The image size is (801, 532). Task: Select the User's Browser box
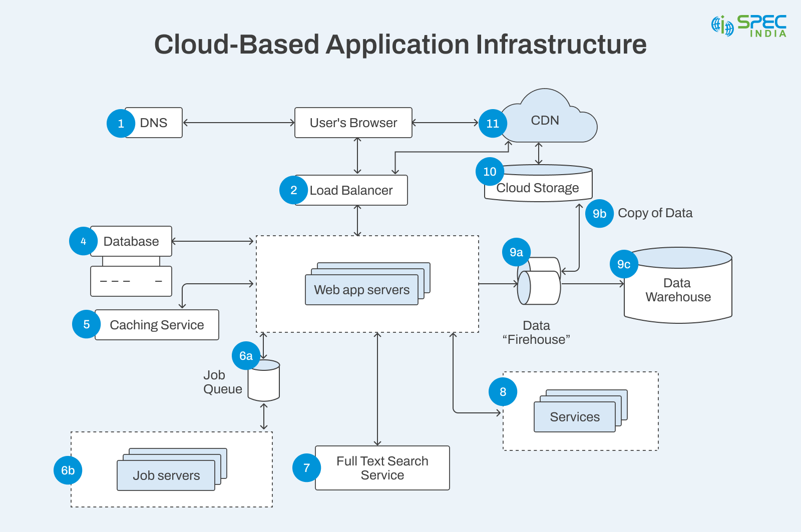(353, 123)
